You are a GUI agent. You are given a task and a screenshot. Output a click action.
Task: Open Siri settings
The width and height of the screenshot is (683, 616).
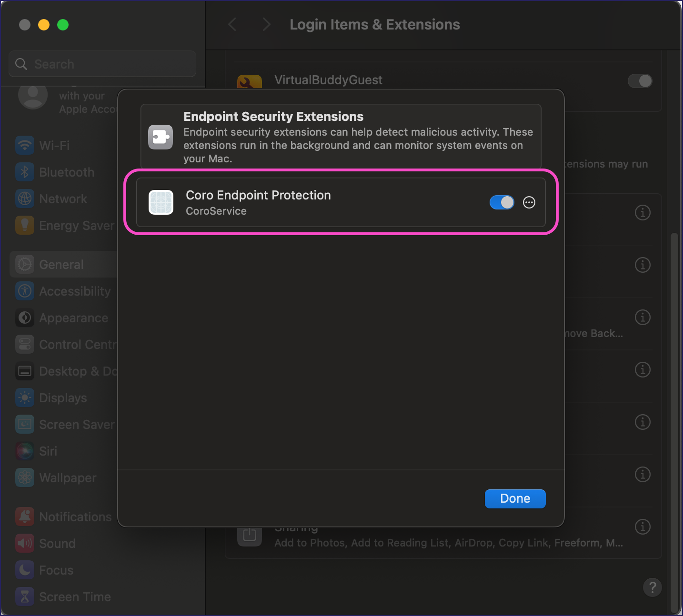[48, 451]
